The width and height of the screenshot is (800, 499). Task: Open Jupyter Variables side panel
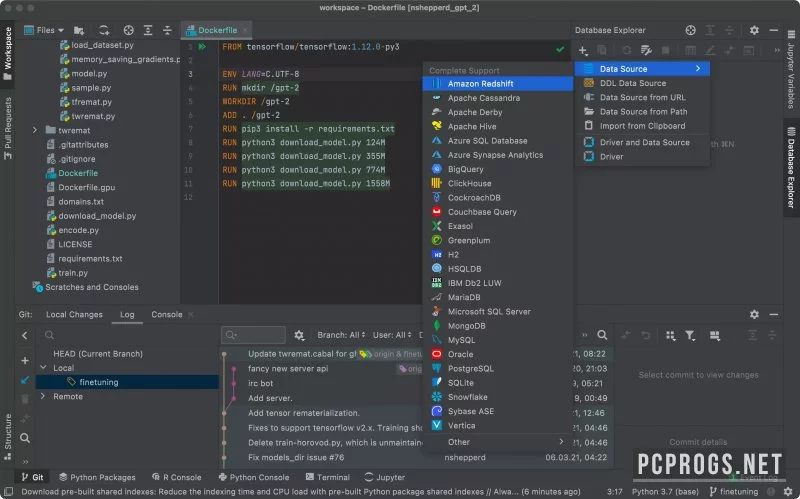[x=791, y=69]
